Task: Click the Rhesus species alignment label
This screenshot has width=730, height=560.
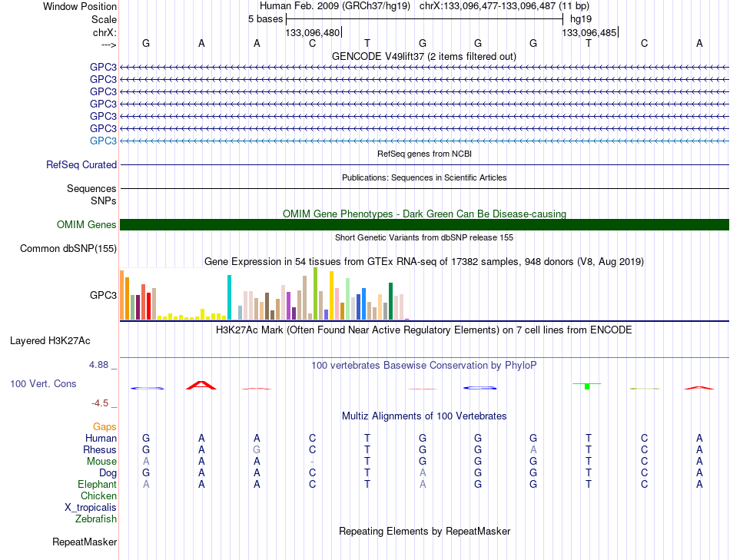Action: click(100, 449)
